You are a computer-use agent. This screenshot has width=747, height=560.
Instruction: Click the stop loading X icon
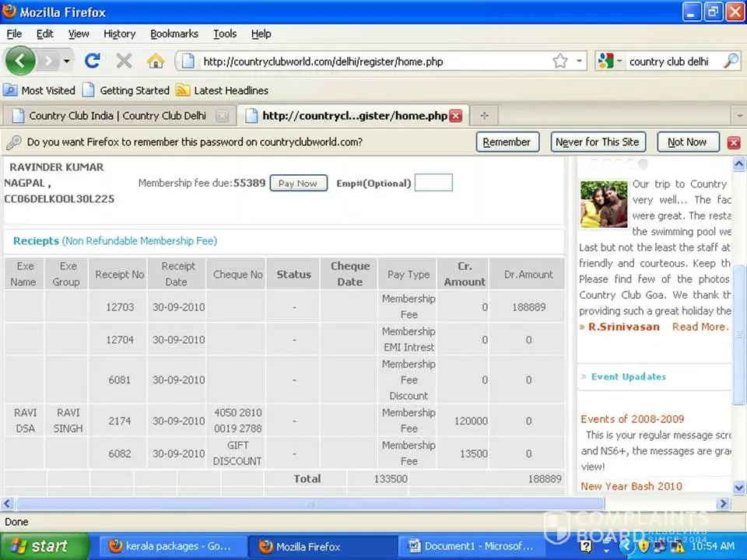click(x=124, y=61)
